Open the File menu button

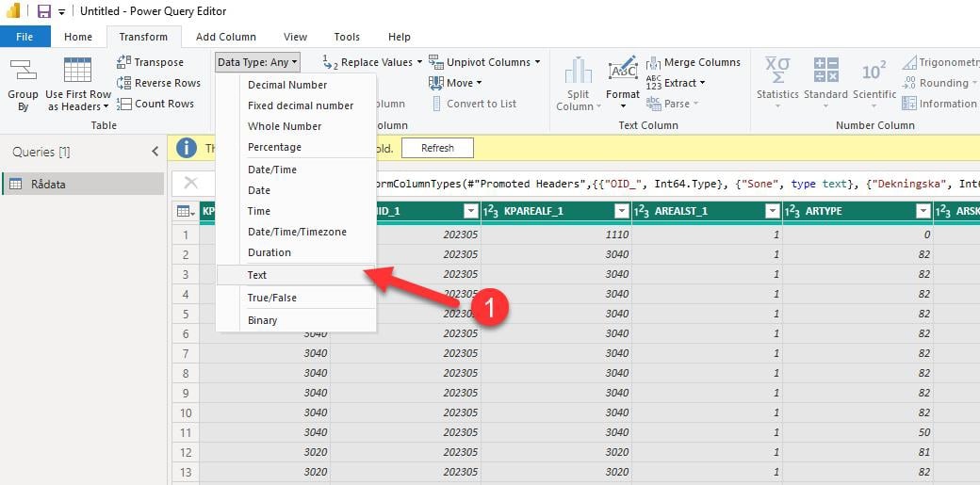[x=24, y=37]
